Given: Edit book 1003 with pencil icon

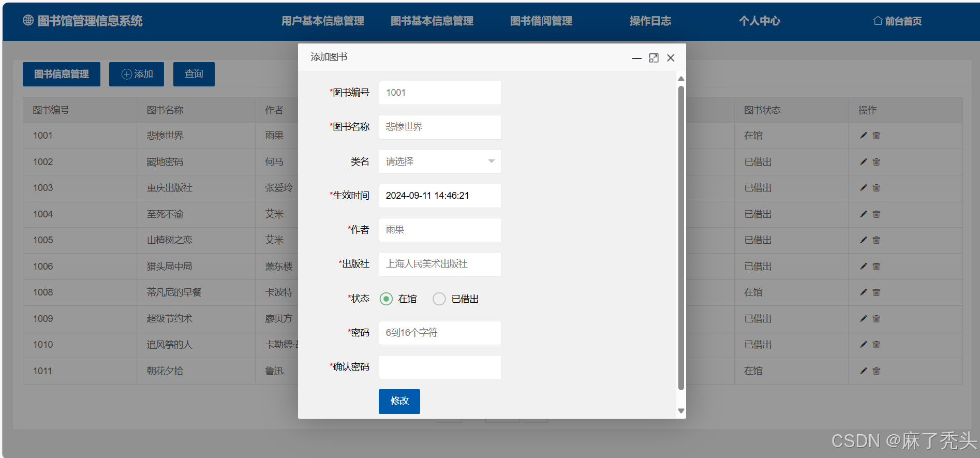Looking at the screenshot, I should (863, 188).
